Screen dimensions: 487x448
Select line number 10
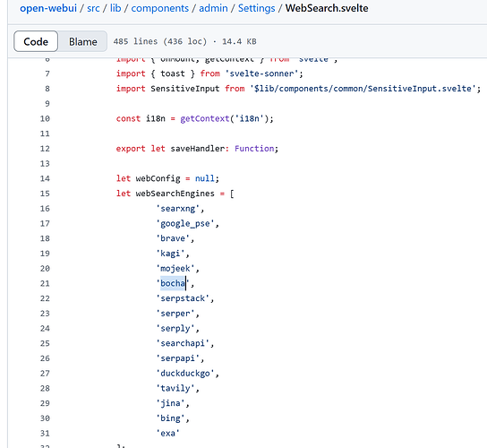click(45, 119)
